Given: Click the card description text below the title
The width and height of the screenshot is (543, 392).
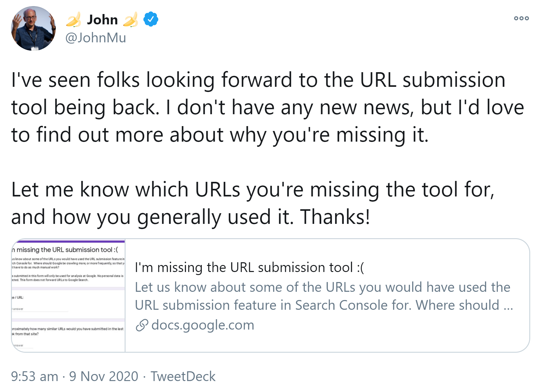Looking at the screenshot, I should point(321,295).
